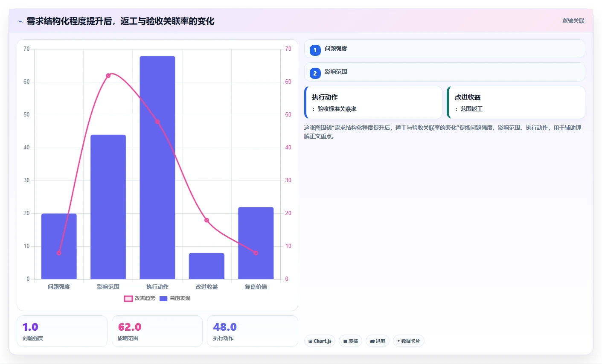
Task: Click the 复盘价值 bar in the chart
Action: tap(256, 243)
